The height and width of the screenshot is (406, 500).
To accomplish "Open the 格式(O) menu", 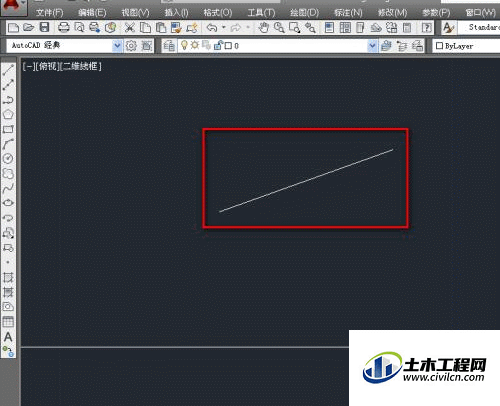I will [x=218, y=13].
